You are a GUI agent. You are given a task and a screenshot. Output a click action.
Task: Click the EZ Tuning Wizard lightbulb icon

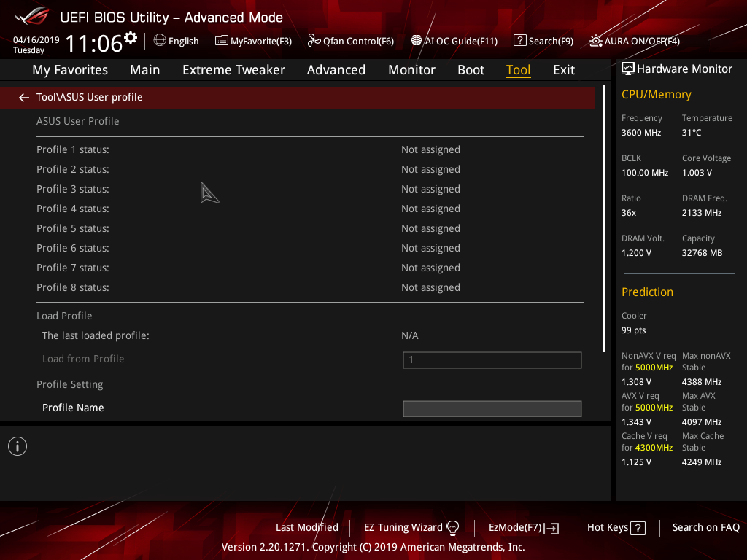pyautogui.click(x=452, y=528)
